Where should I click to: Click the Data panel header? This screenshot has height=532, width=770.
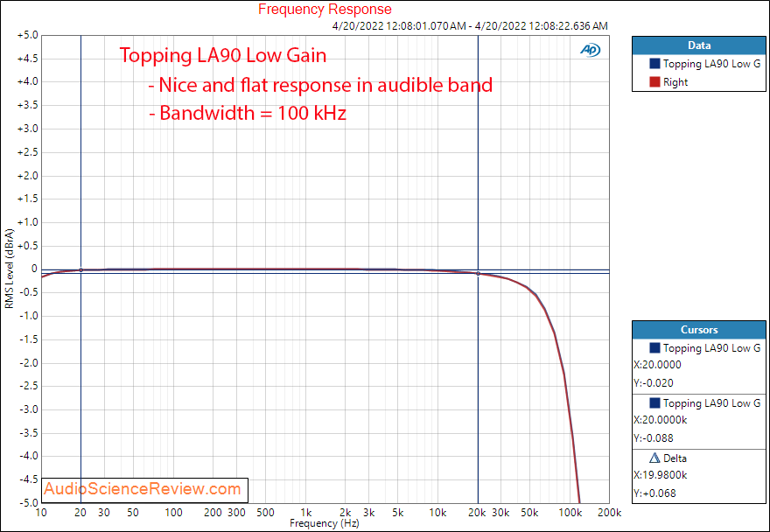(x=699, y=45)
